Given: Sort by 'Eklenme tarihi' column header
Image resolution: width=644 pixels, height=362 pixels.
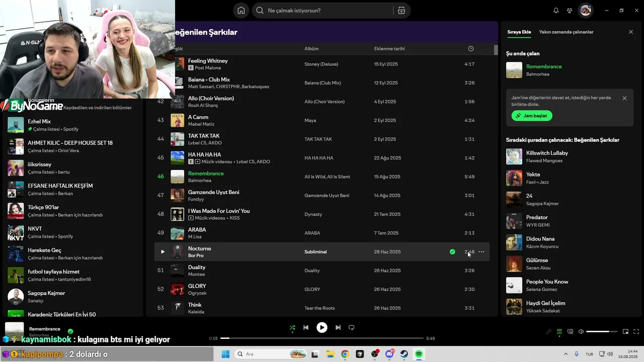Looking at the screenshot, I should (x=389, y=49).
